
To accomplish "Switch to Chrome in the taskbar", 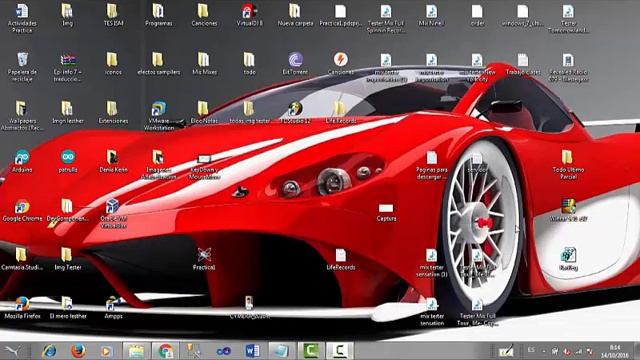I will (x=165, y=351).
